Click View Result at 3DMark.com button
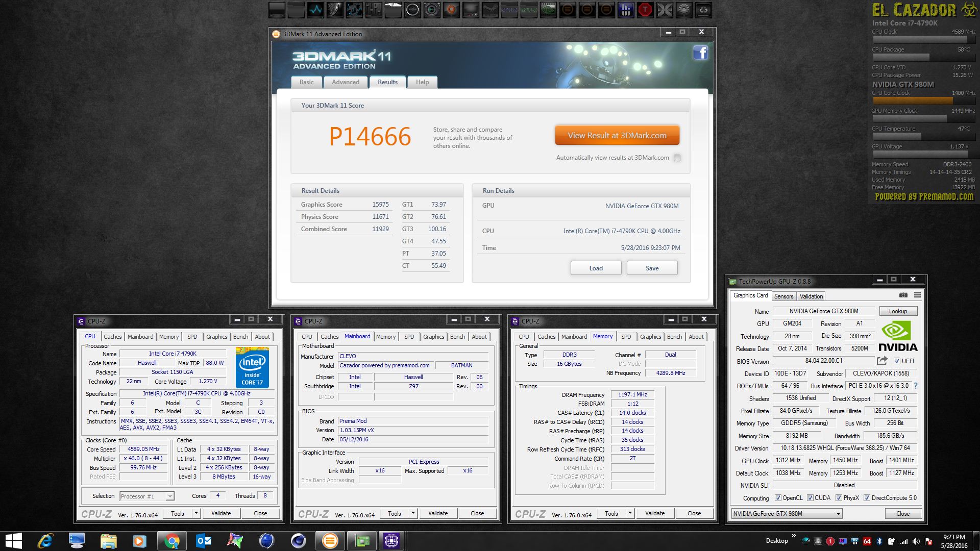The width and height of the screenshot is (980, 551). pos(617,136)
